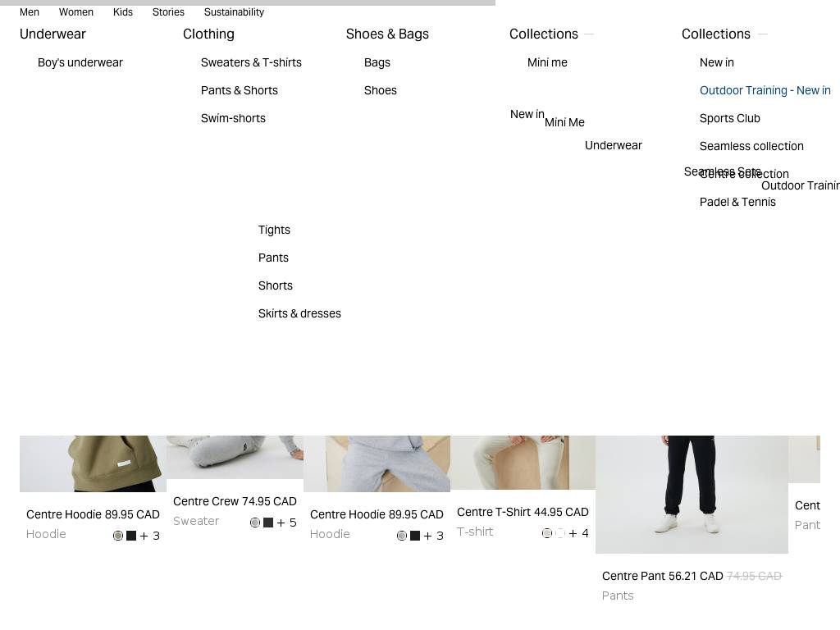The width and height of the screenshot is (840, 630).
Task: Expand the dash beside Collections above Sports Club
Action: point(763,34)
